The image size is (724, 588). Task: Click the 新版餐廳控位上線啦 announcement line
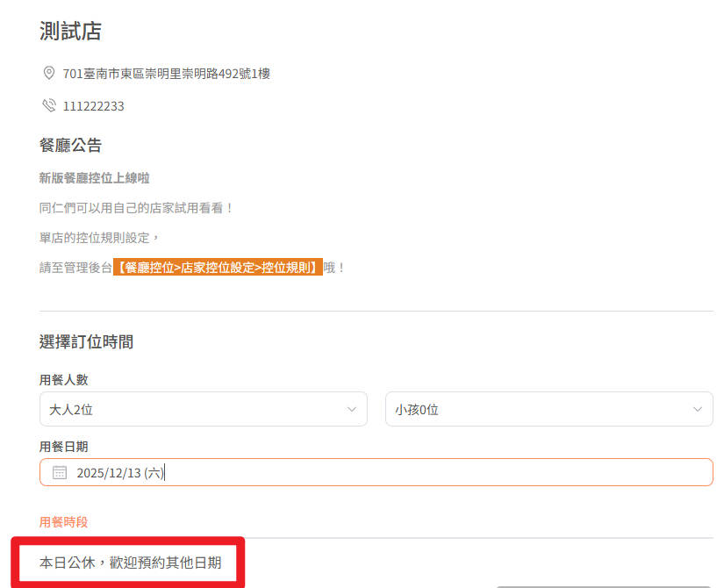coord(94,178)
